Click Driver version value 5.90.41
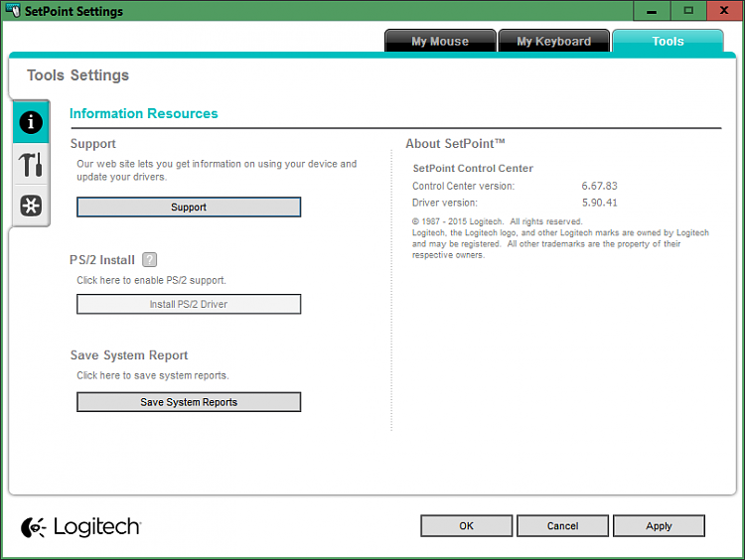This screenshot has height=560, width=745. (x=600, y=203)
